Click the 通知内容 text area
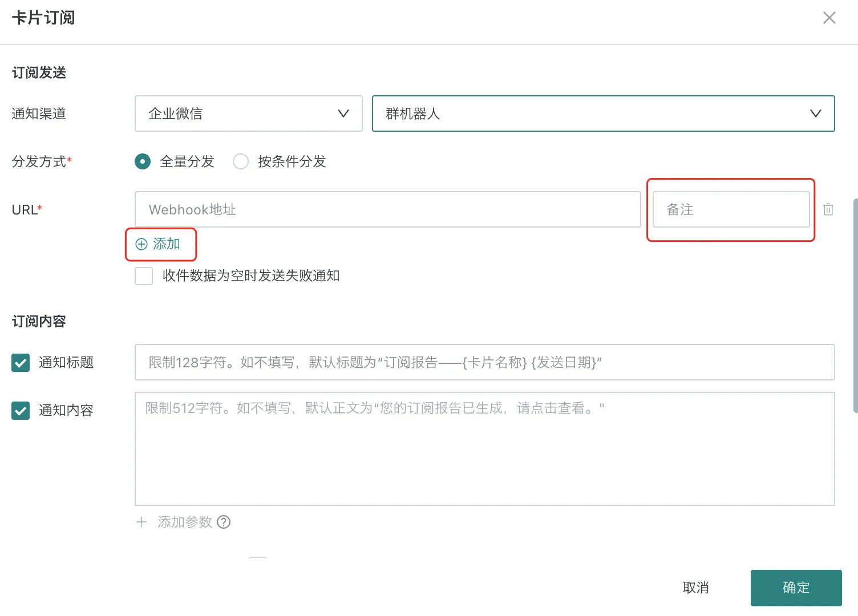The height and width of the screenshot is (616, 858). 484,448
